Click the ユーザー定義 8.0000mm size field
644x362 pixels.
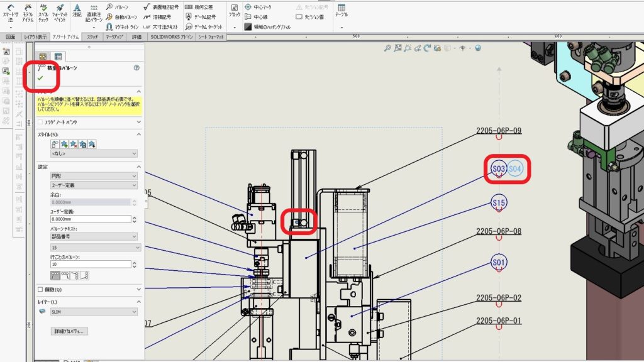click(90, 219)
